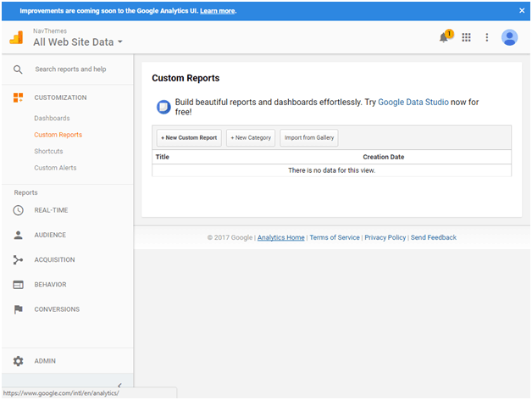The width and height of the screenshot is (532, 400).
Task: Click the New Category button
Action: (x=251, y=138)
